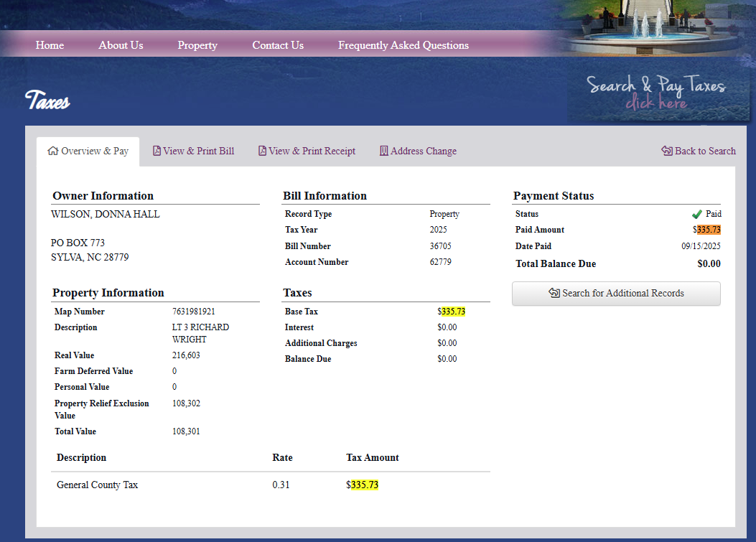Click the icon inside Search for Additional Records button
Image resolution: width=756 pixels, height=542 pixels.
pyautogui.click(x=554, y=294)
